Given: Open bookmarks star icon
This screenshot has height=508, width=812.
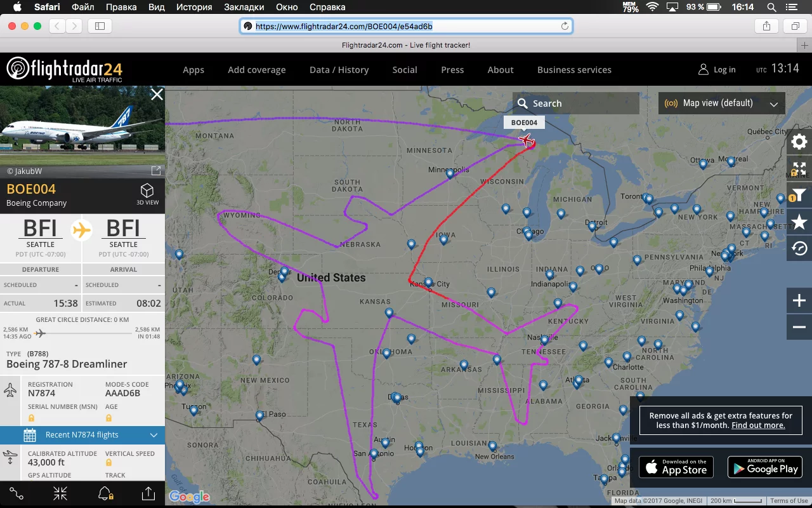Looking at the screenshot, I should click(x=799, y=222).
